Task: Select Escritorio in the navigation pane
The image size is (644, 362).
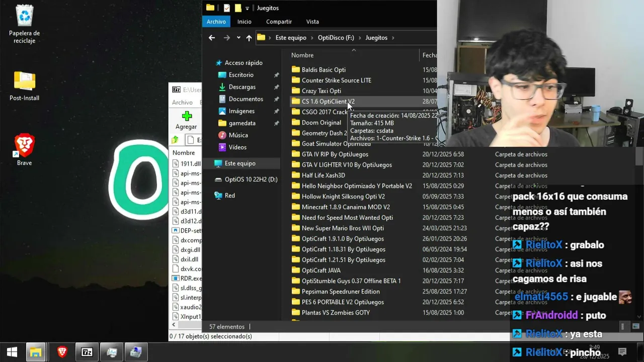Action: tap(241, 75)
